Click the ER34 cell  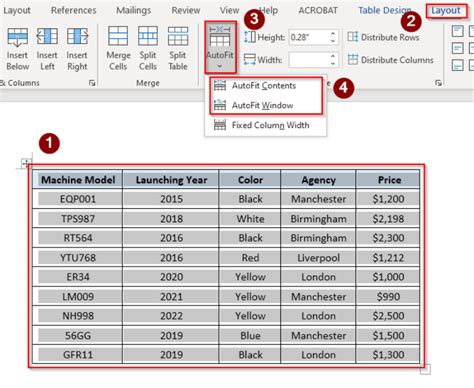tap(78, 277)
